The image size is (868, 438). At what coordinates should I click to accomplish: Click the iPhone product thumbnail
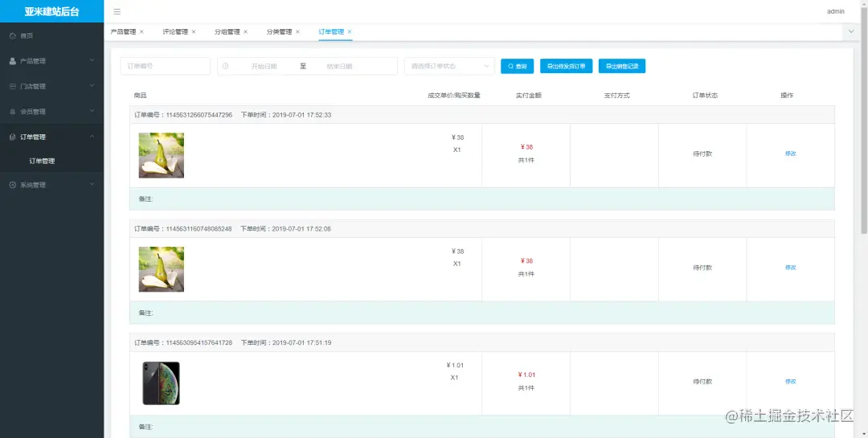[x=161, y=383]
